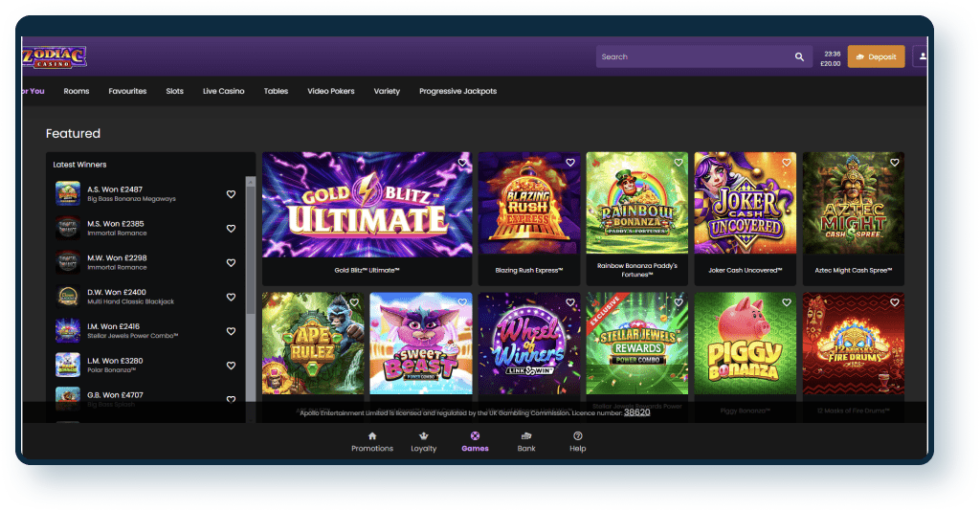Select the Games icon in bottom bar
This screenshot has width=980, height=511.
(475, 436)
